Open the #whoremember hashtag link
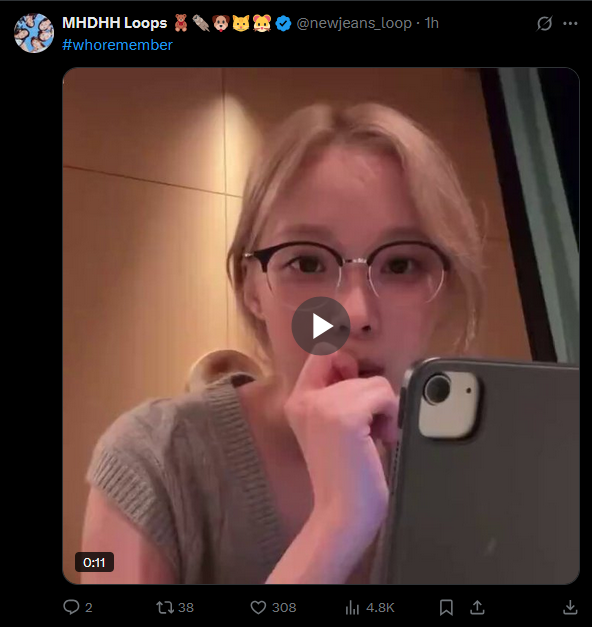Viewport: 592px width, 627px height. click(117, 45)
